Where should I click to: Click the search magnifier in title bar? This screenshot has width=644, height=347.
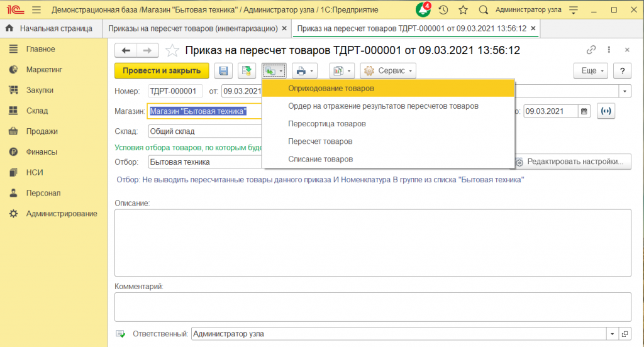coord(484,10)
